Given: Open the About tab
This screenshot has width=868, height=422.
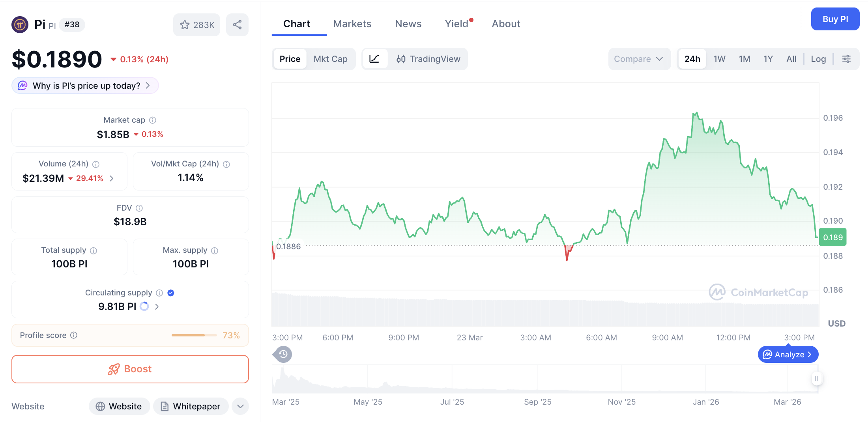Looking at the screenshot, I should [x=506, y=24].
